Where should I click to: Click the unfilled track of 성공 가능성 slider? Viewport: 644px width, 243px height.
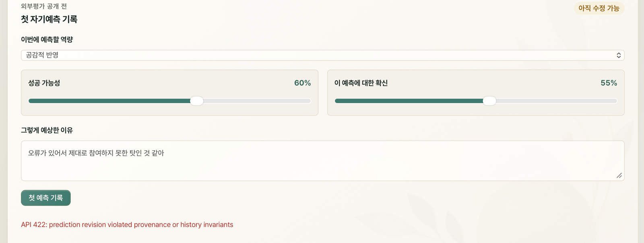(257, 101)
